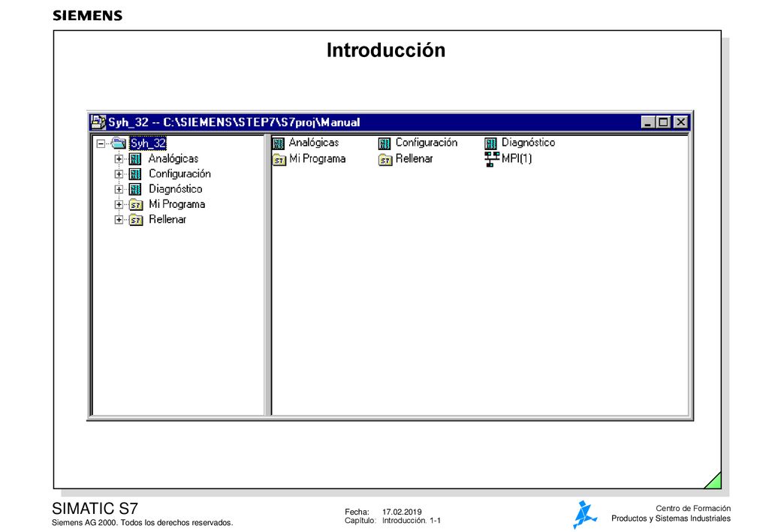769x532 pixels.
Task: Click Mi Programa text in right pane
Action: (x=318, y=159)
